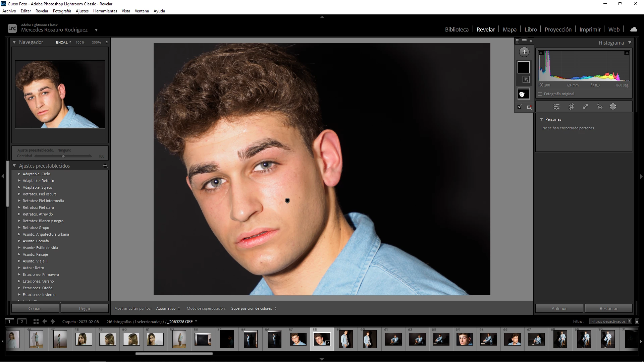Create new mask with plus button
The width and height of the screenshot is (644, 362).
tap(524, 52)
